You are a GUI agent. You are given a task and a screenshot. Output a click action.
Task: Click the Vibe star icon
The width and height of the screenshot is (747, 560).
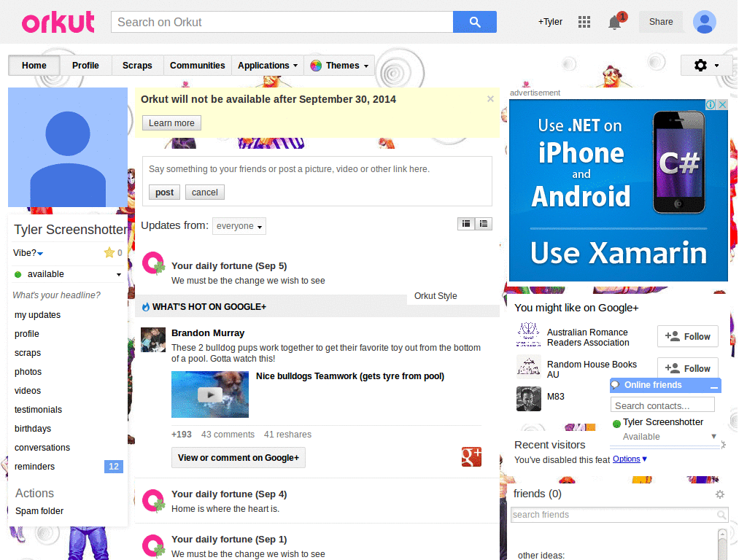(109, 252)
